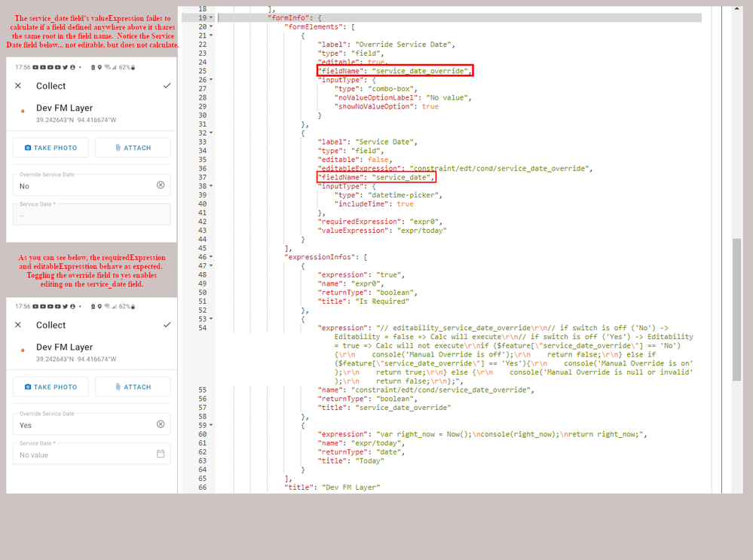753x560 pixels.
Task: Click the coordinates text below Dev FM Layer above 'Yes'
Action: tap(76, 360)
